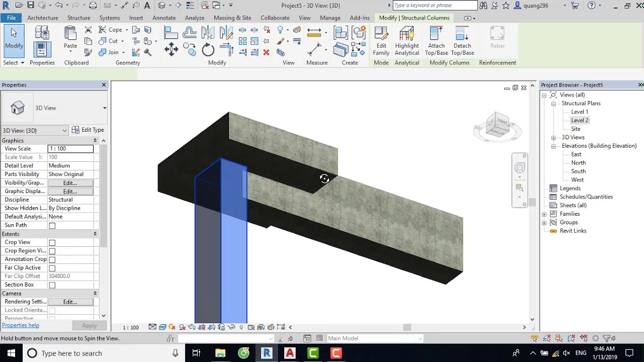Open the Main Model design options dropdown

(375, 338)
